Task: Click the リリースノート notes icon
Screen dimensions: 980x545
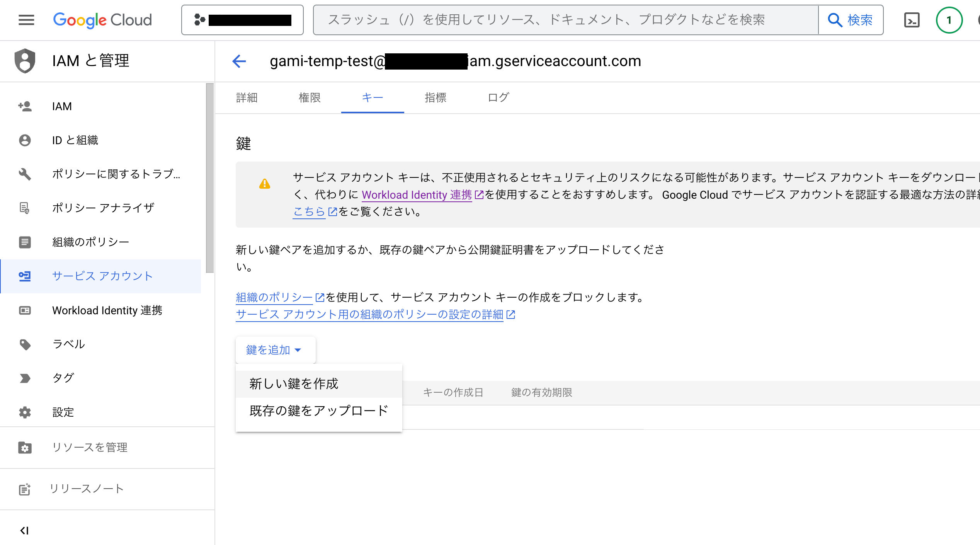Action: click(25, 489)
